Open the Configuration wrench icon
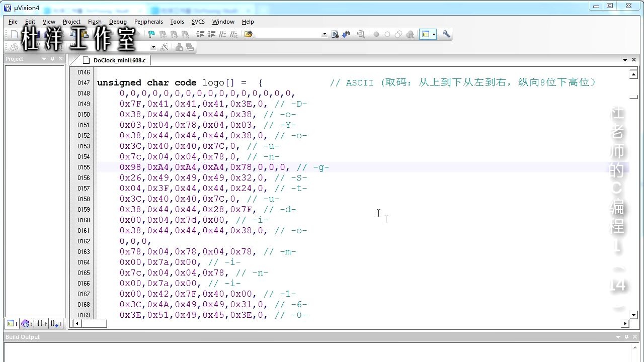This screenshot has width=644, height=362. (446, 34)
